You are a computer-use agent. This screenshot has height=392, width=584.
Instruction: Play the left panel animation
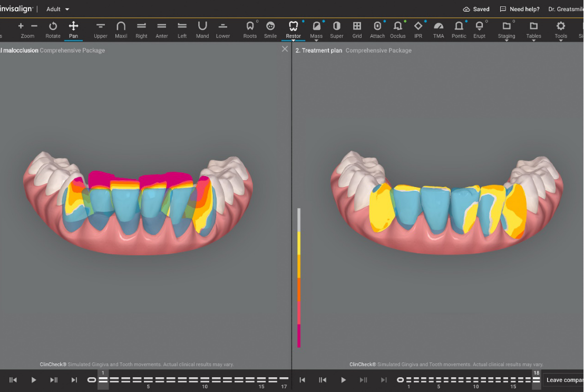(x=34, y=380)
